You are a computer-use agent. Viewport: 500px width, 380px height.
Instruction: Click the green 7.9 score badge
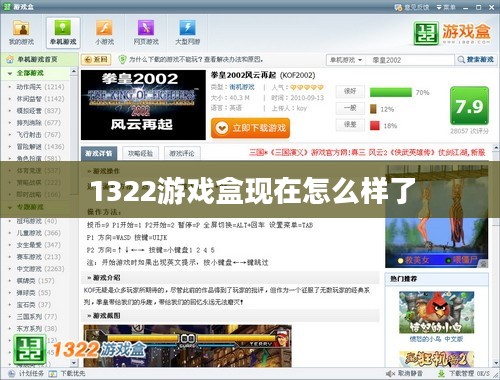pyautogui.click(x=469, y=106)
